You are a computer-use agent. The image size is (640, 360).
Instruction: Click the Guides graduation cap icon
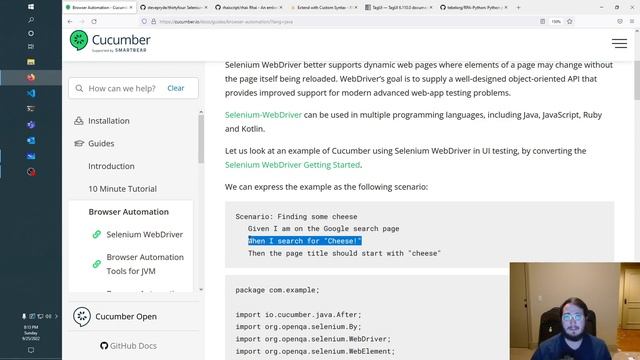pos(79,143)
